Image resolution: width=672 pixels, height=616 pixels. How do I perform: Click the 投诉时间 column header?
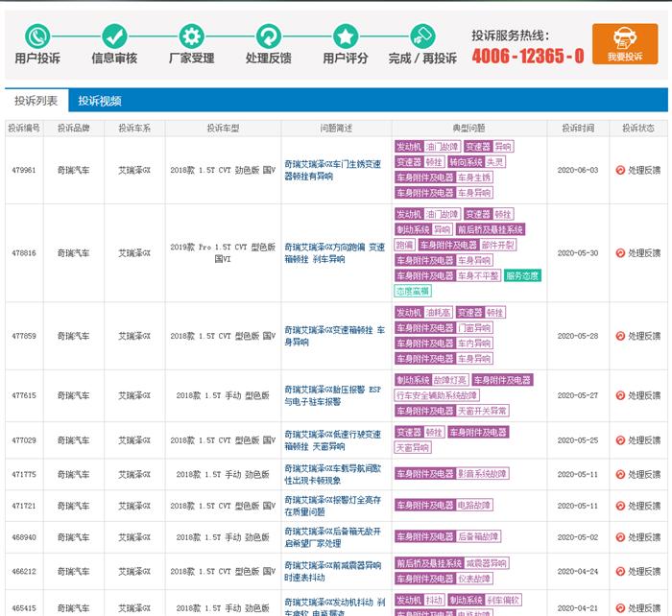coord(578,128)
